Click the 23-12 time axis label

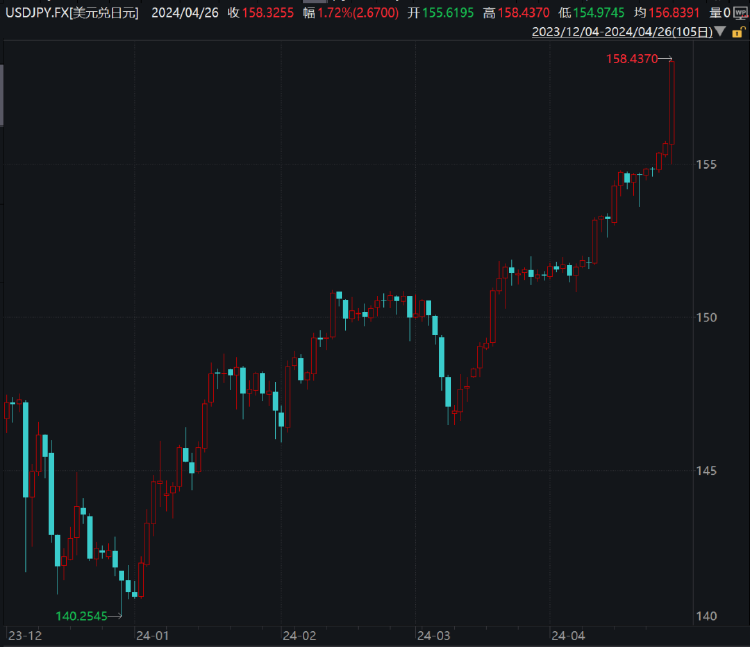coord(25,636)
